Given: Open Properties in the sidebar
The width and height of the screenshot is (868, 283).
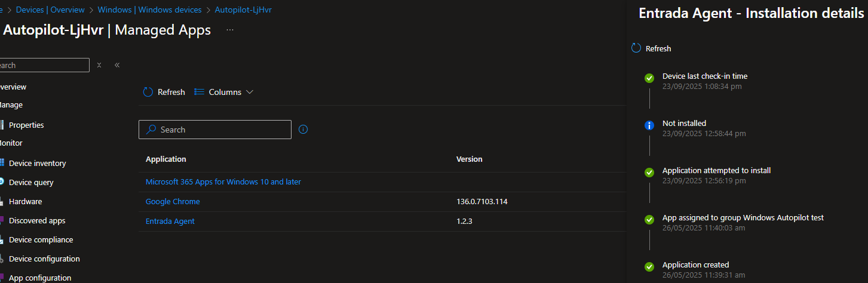Looking at the screenshot, I should point(26,125).
